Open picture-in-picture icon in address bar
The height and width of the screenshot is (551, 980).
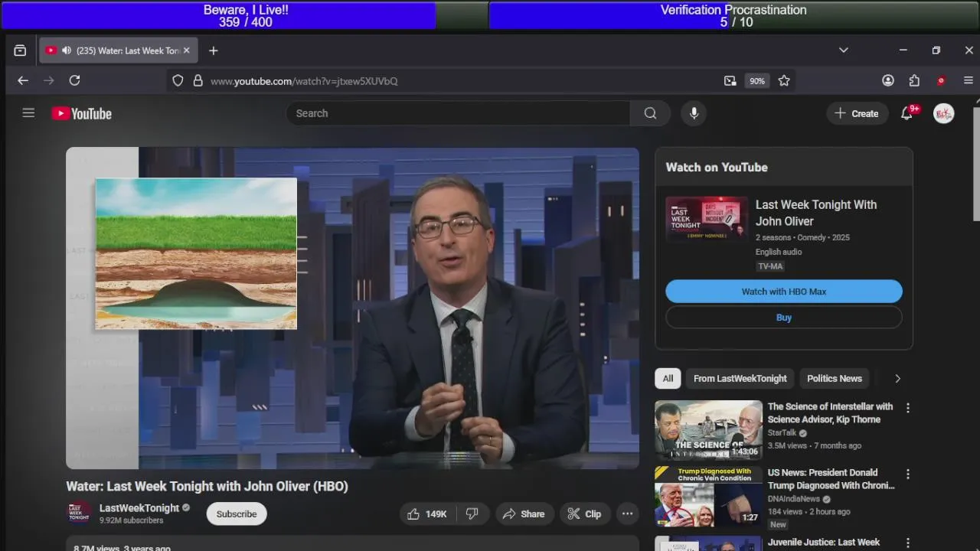tap(730, 80)
